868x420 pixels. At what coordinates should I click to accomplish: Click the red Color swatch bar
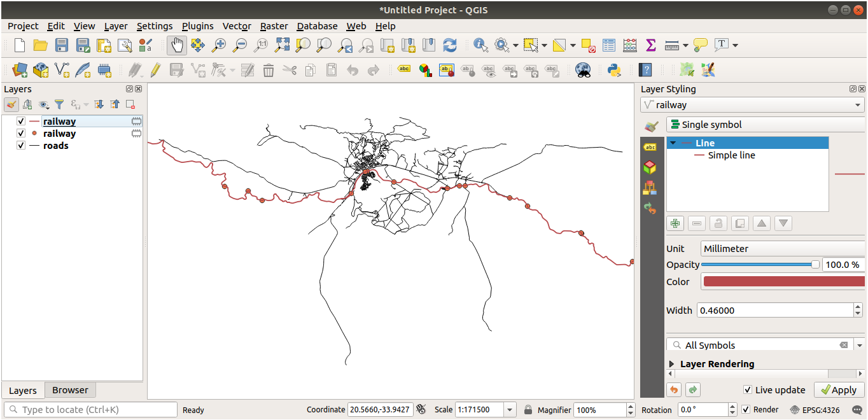point(783,281)
